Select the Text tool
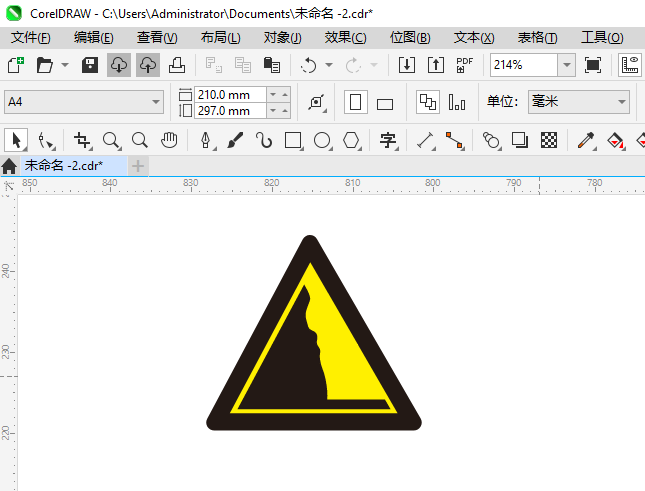The height and width of the screenshot is (491, 645). (388, 140)
